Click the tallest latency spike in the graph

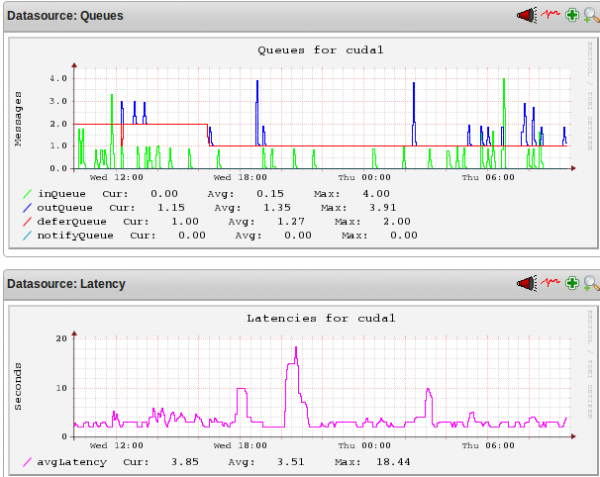(x=296, y=348)
